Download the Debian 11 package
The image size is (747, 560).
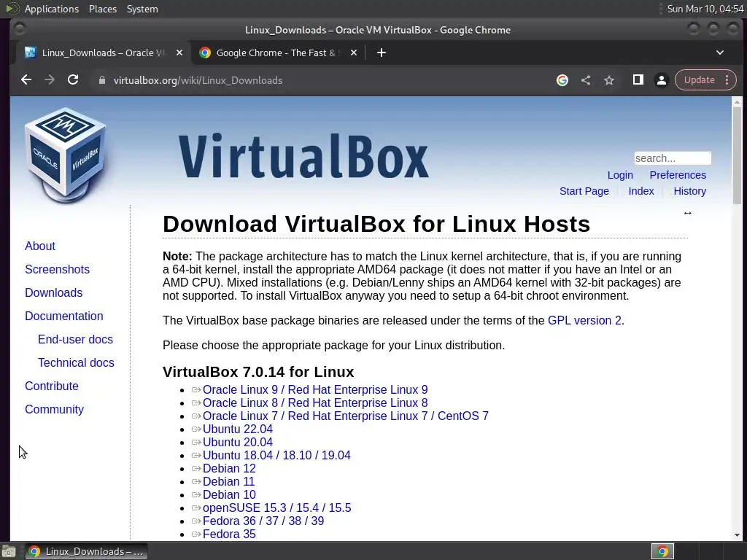[x=228, y=482]
